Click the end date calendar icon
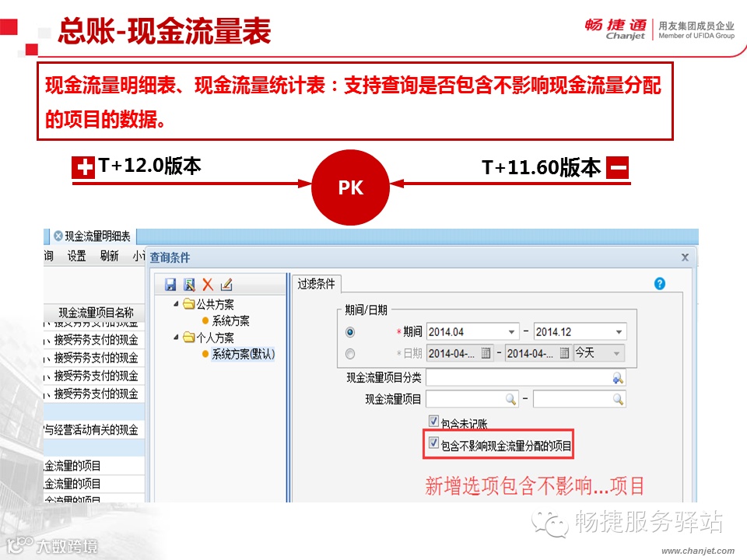 click(564, 353)
